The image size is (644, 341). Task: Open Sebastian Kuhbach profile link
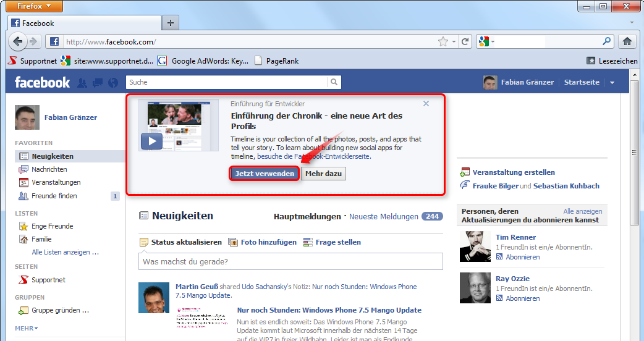pyautogui.click(x=566, y=186)
